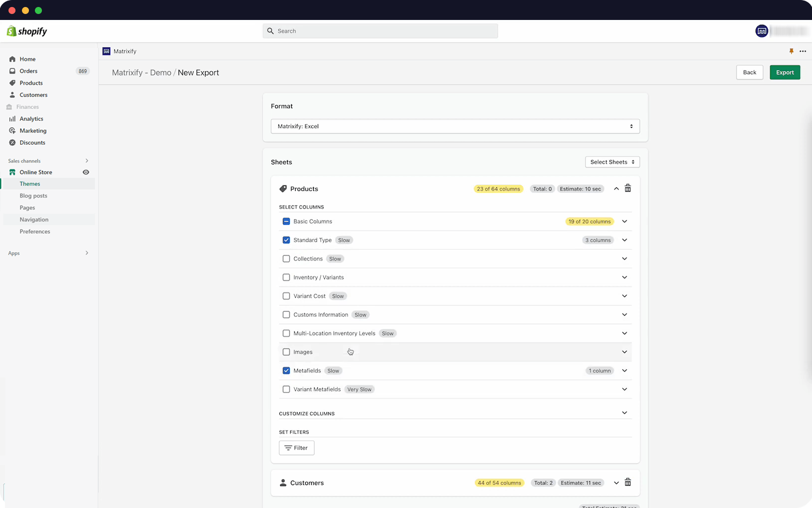Viewport: 812px width, 508px height.
Task: Click the 23 of 64 columns badge
Action: coord(498,189)
